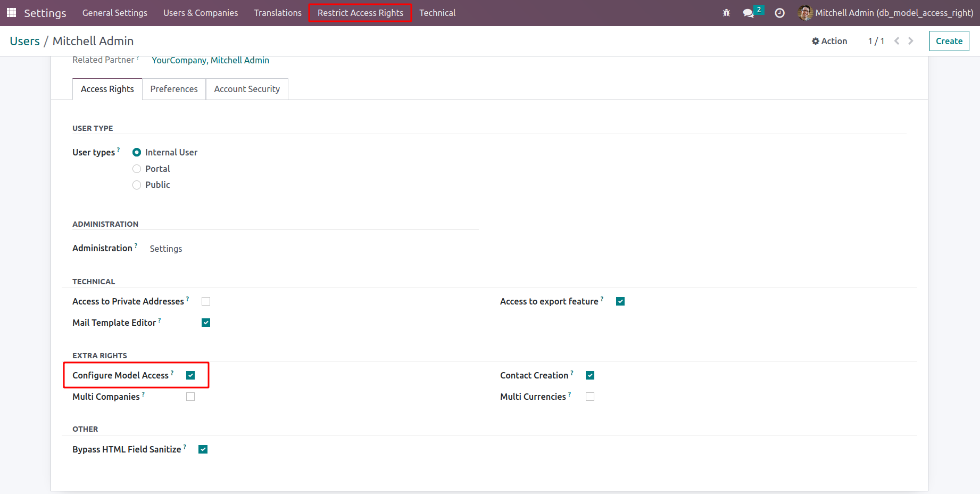Click the debug bug icon
Image resolution: width=980 pixels, height=494 pixels.
(x=726, y=13)
